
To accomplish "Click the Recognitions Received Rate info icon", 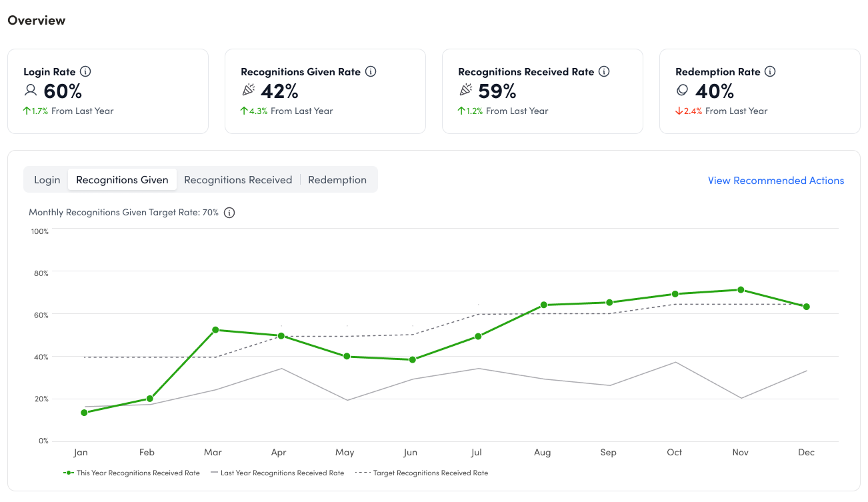I will [x=604, y=71].
